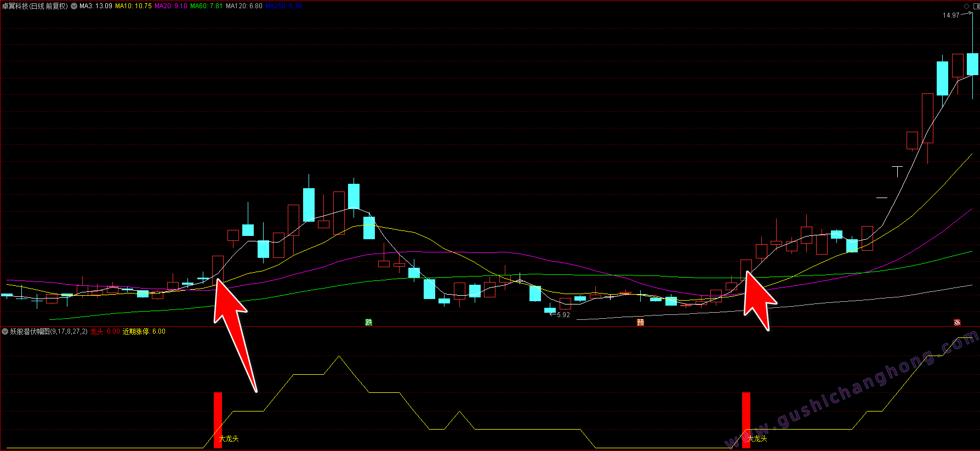Screen dimensions: 980x451
Task: Click the 卓翼科技(日线.前复权) chart title
Action: click(35, 6)
